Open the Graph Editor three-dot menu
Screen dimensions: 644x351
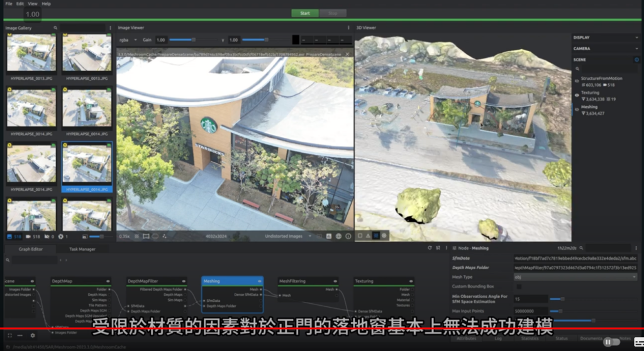447,248
